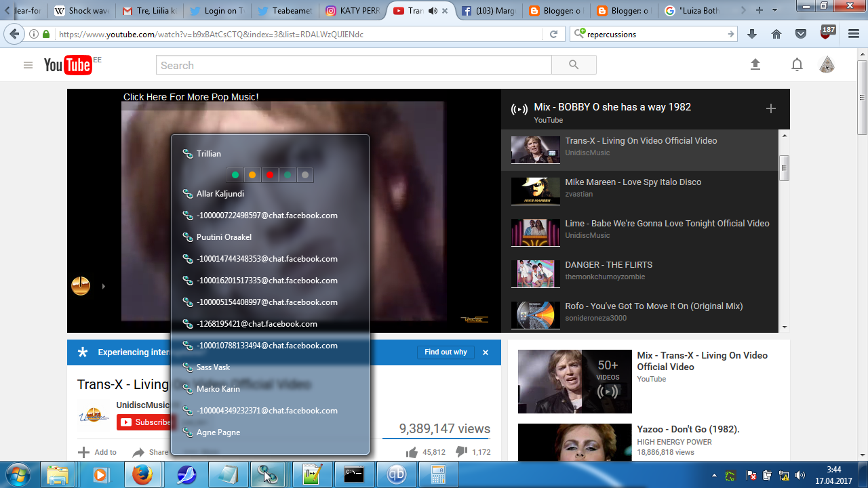
Task: Save the page with the Pocket icon
Action: point(801,34)
